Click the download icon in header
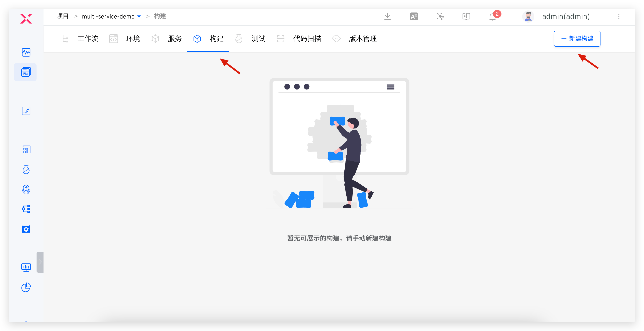The image size is (644, 331). click(x=387, y=17)
